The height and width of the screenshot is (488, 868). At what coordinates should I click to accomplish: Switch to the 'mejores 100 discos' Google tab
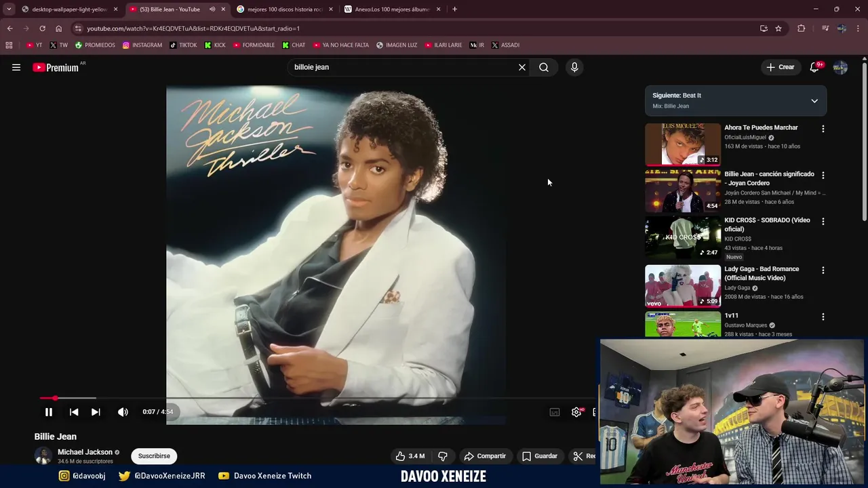click(285, 9)
